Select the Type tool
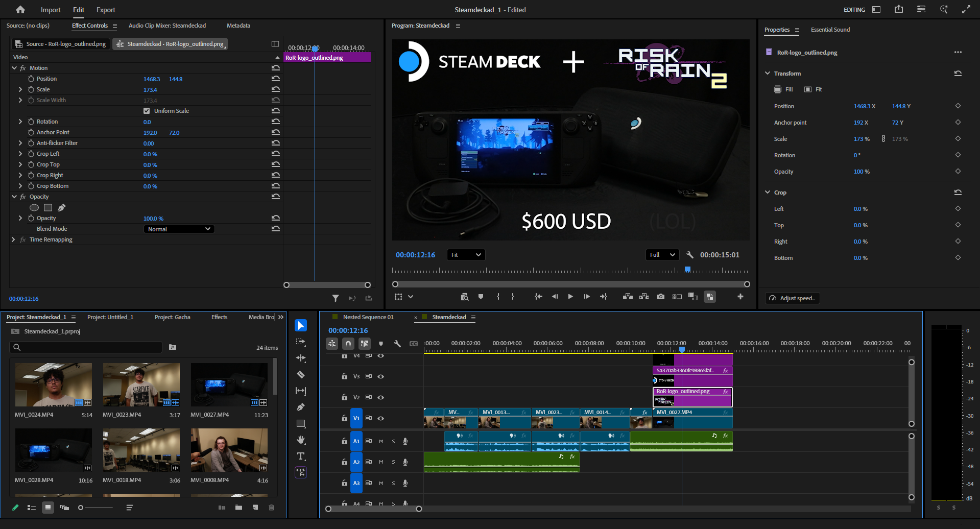The image size is (980, 529). click(301, 456)
